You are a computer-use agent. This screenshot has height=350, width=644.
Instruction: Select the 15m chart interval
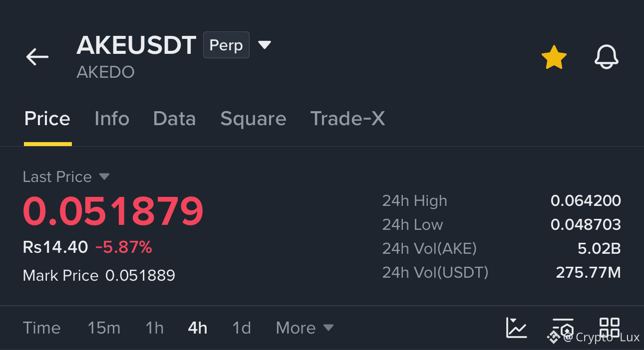[104, 328]
